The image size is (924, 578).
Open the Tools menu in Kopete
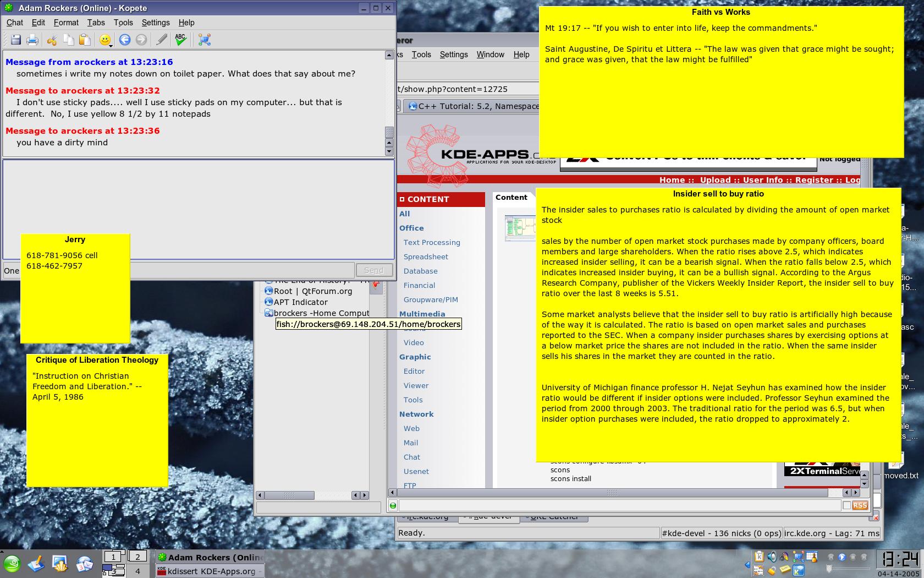123,23
